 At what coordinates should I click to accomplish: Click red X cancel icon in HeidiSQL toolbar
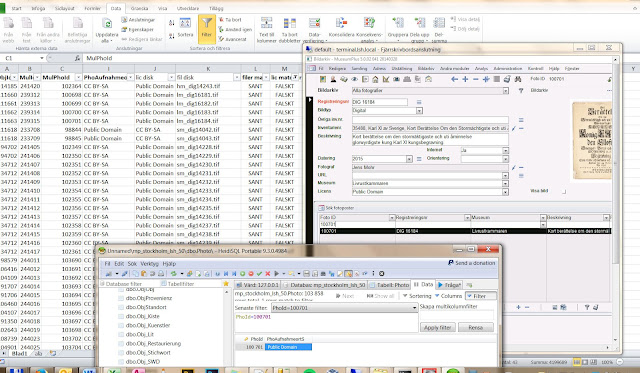268,274
